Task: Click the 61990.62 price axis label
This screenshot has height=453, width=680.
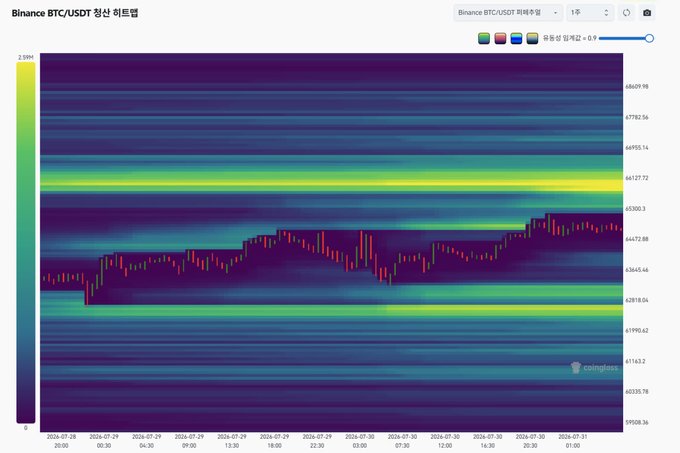Action: click(x=637, y=331)
